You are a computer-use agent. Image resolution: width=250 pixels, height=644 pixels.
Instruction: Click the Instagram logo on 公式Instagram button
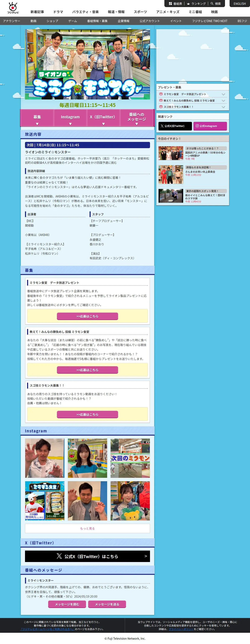click(x=197, y=126)
